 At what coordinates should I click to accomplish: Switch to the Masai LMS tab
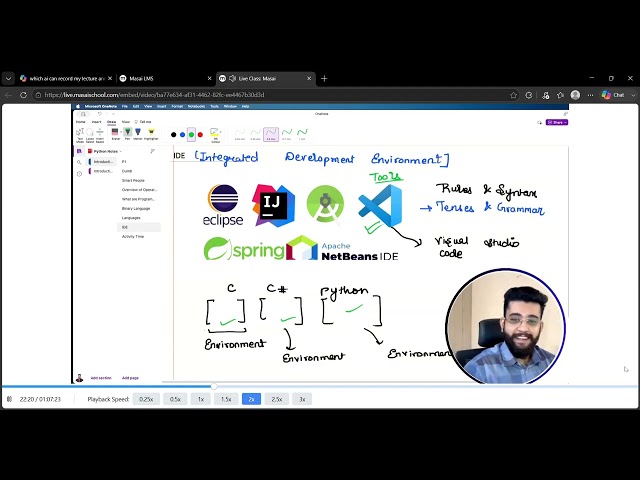165,78
